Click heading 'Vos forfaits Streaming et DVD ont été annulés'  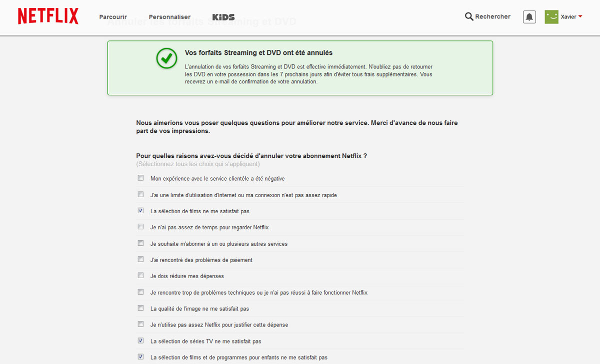click(x=258, y=52)
